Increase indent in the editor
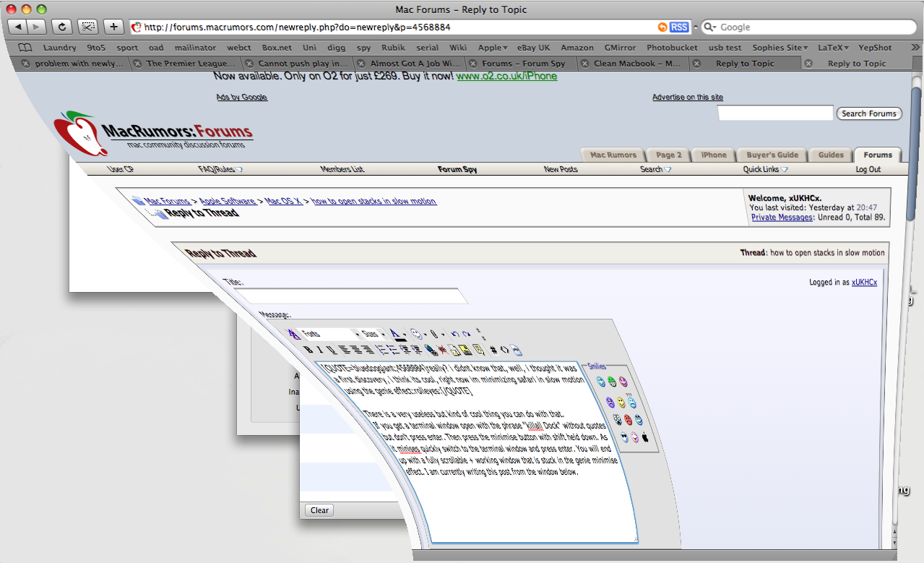Screen dimensions: 924x563 coord(416,350)
